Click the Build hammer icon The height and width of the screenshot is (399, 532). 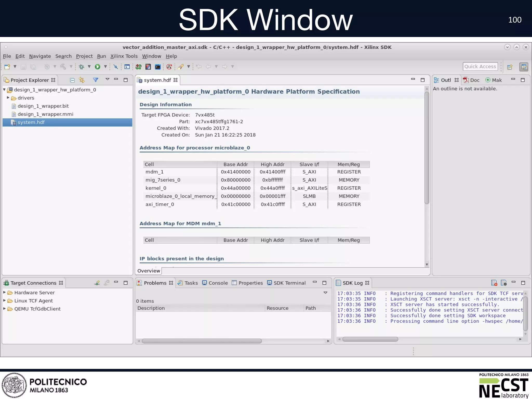63,67
